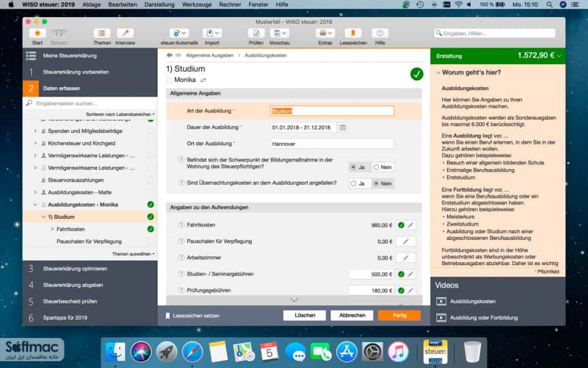The image size is (588, 368).
Task: Edit Fahrtkosten with pencil icon
Action: 410,226
